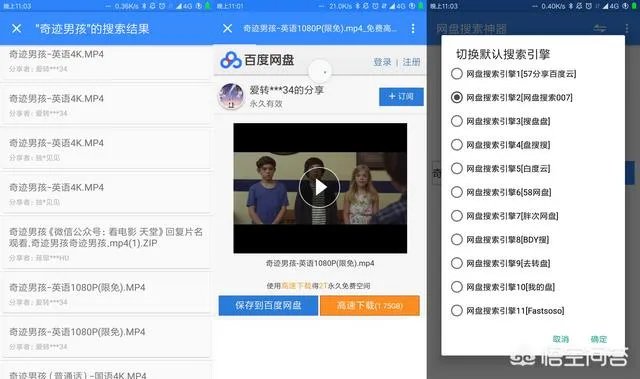640x379 pixels.
Task: Click 确定 in the search engine dialog
Action: click(599, 339)
